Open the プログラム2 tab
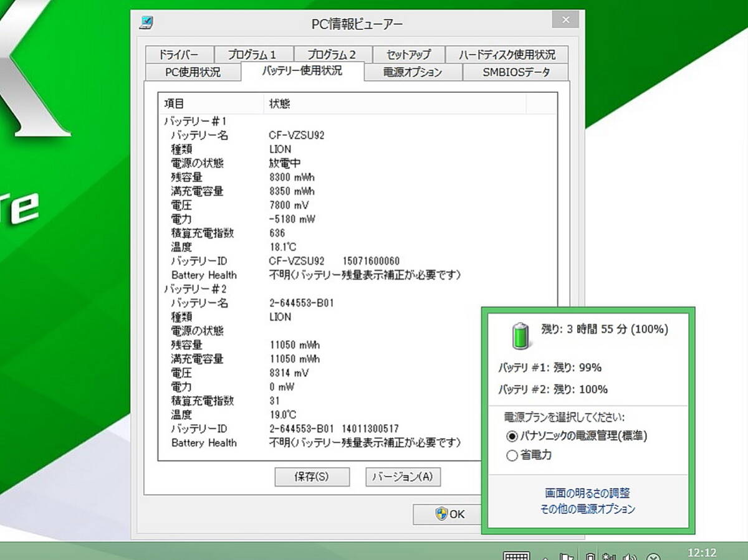The image size is (748, 560). pyautogui.click(x=332, y=54)
